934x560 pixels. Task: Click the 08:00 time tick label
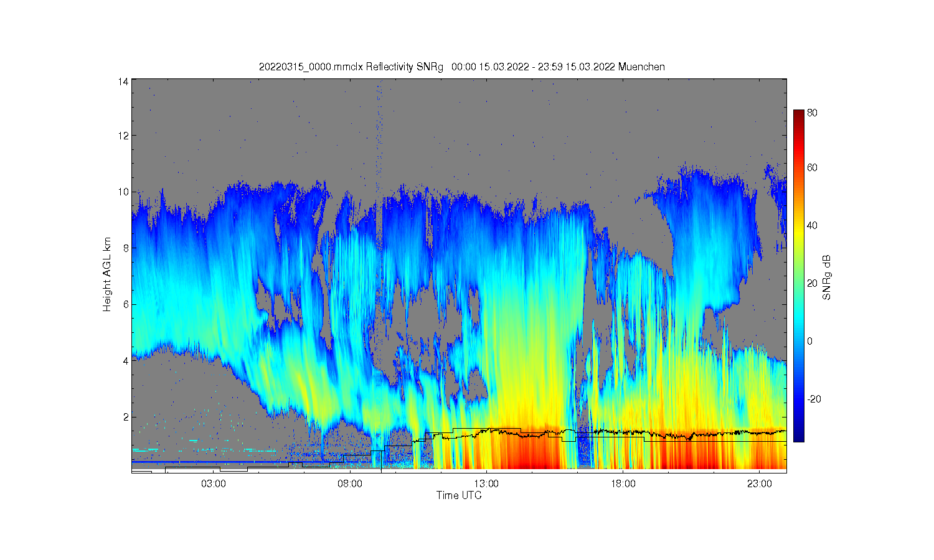pos(350,483)
